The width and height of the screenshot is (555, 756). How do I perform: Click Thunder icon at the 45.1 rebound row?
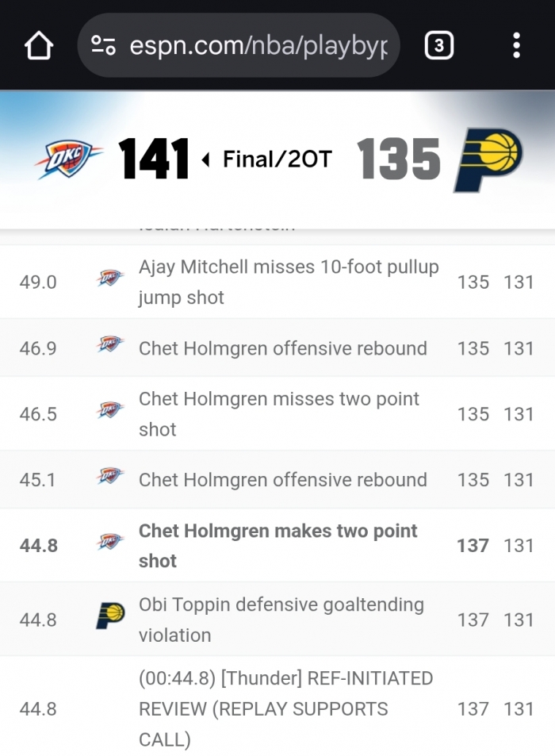tap(110, 477)
